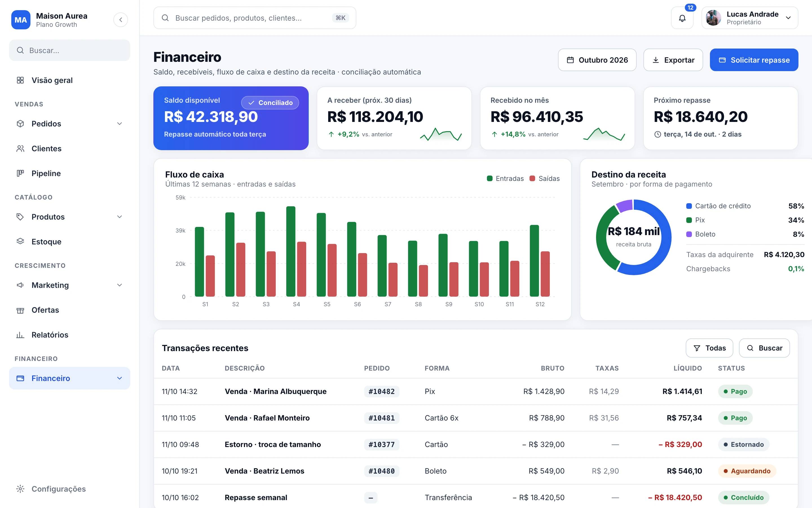
Task: Click the Produtos tag icon
Action: tap(21, 217)
